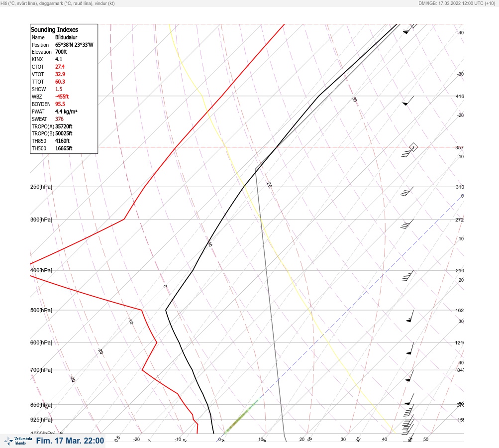Click the 30 temperature tick on bottom axis

(343, 440)
